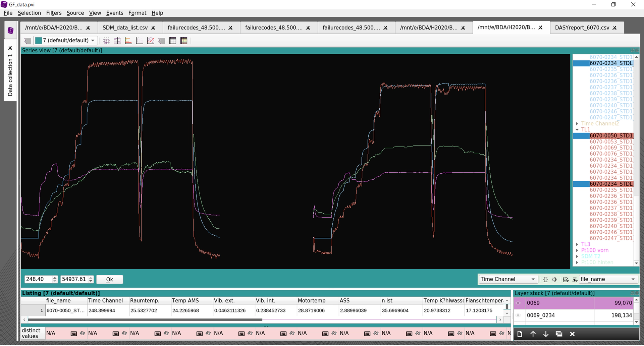Click the teal layer color swatch
Screen dimensions: 644x346
(39, 41)
